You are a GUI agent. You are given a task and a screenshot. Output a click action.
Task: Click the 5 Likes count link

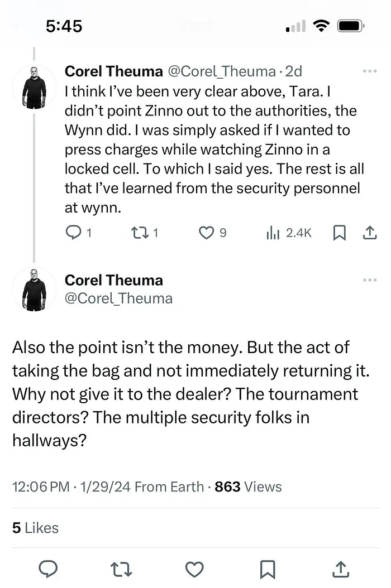point(35,528)
